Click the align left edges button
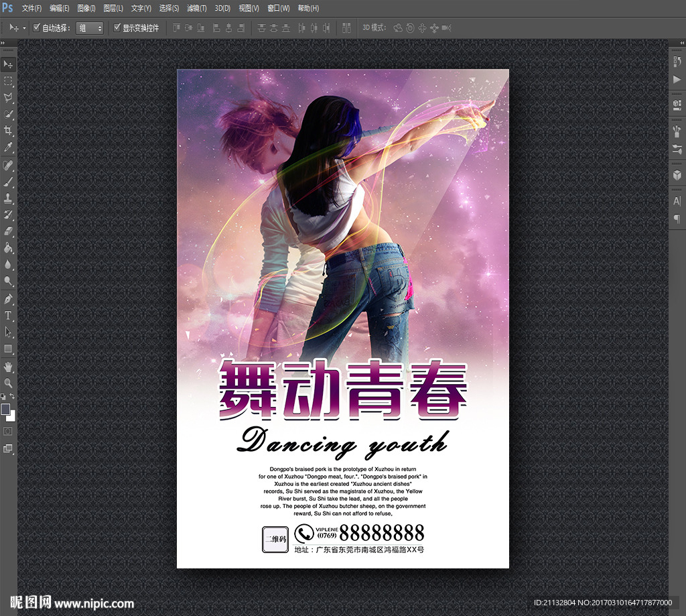 click(216, 28)
